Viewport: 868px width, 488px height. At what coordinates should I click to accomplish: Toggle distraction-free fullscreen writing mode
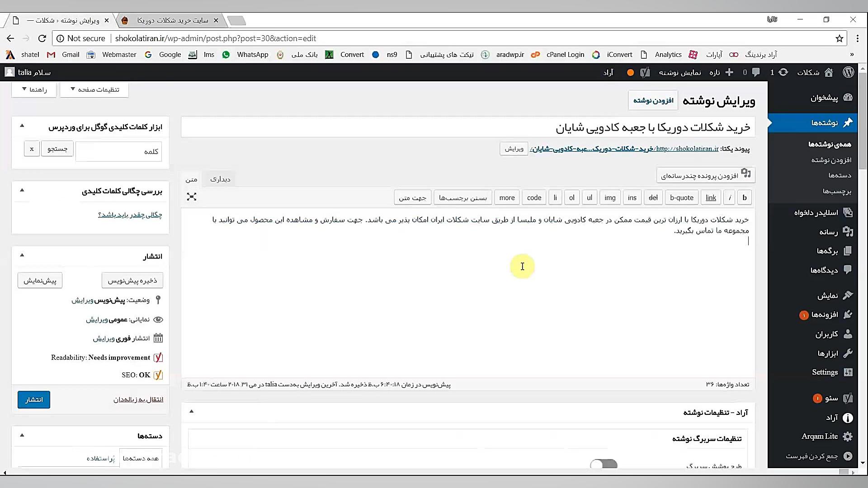pos(192,197)
